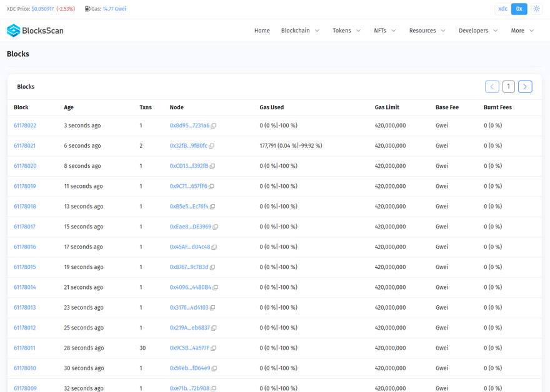This screenshot has width=550, height=392.
Task: Switch address format to 0x prefix
Action: point(519,9)
